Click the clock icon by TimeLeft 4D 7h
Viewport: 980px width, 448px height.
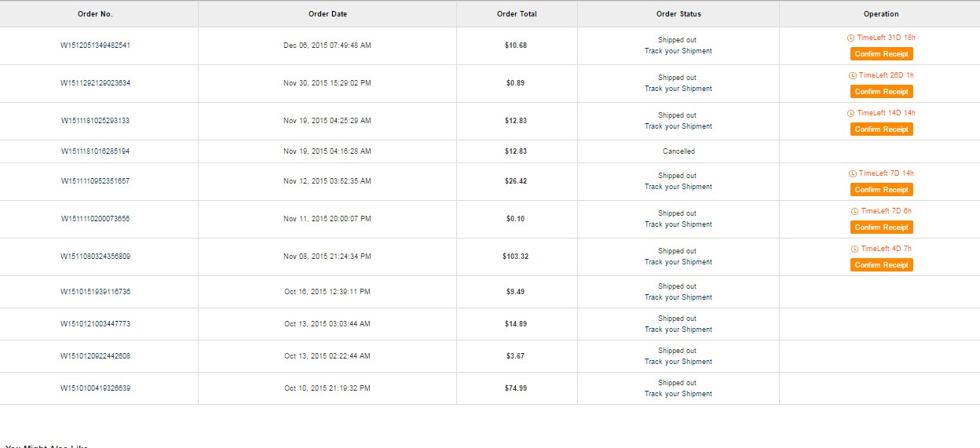click(855, 249)
